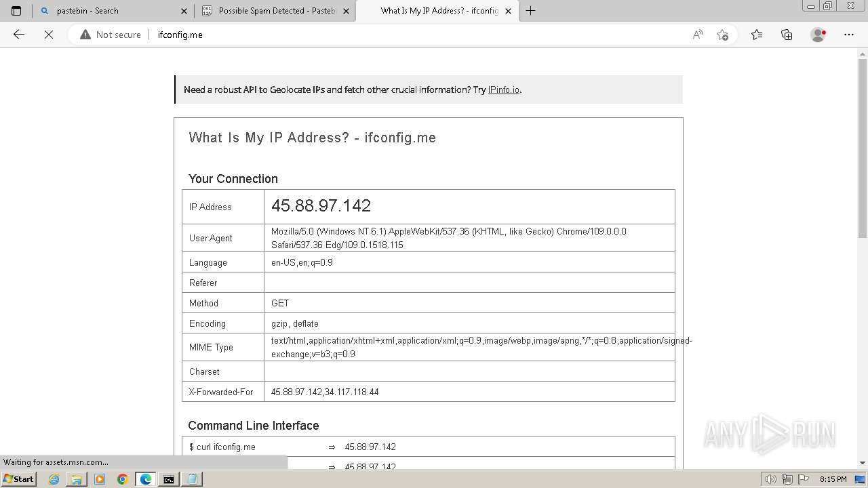Viewport: 868px width, 488px height.
Task: Follow the IPinfo.io link
Action: pos(504,89)
